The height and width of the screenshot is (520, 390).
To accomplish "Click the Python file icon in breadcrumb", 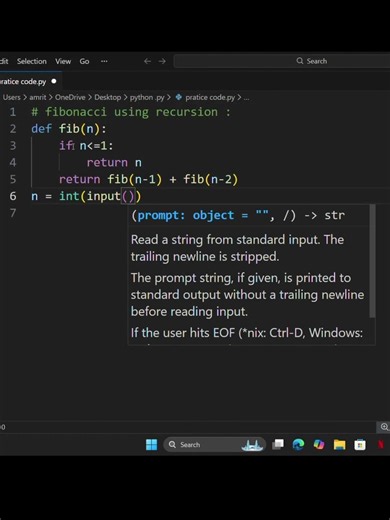I will (179, 97).
